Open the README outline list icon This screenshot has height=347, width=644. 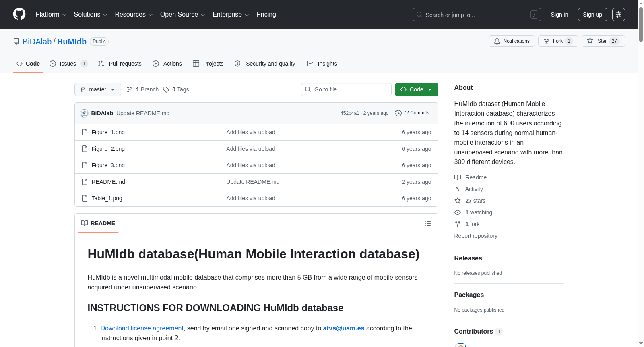pos(428,223)
